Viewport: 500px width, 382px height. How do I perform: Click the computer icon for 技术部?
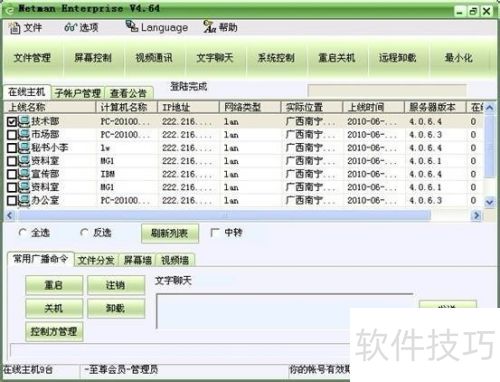click(x=24, y=122)
